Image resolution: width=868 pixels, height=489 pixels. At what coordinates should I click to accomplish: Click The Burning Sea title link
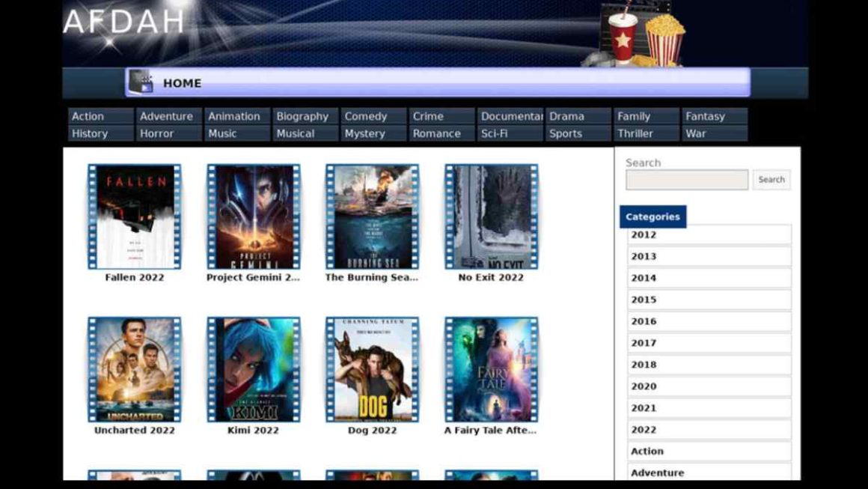[371, 278]
